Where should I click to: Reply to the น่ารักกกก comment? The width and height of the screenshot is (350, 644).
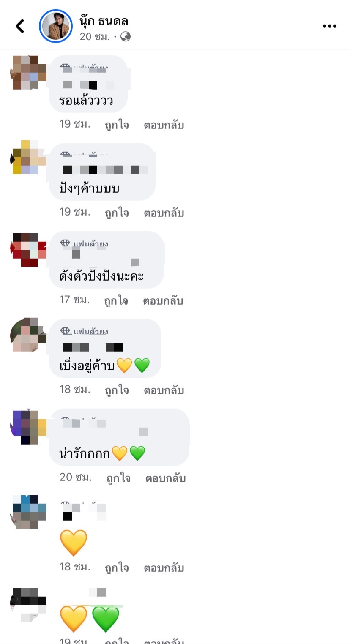pos(166,478)
